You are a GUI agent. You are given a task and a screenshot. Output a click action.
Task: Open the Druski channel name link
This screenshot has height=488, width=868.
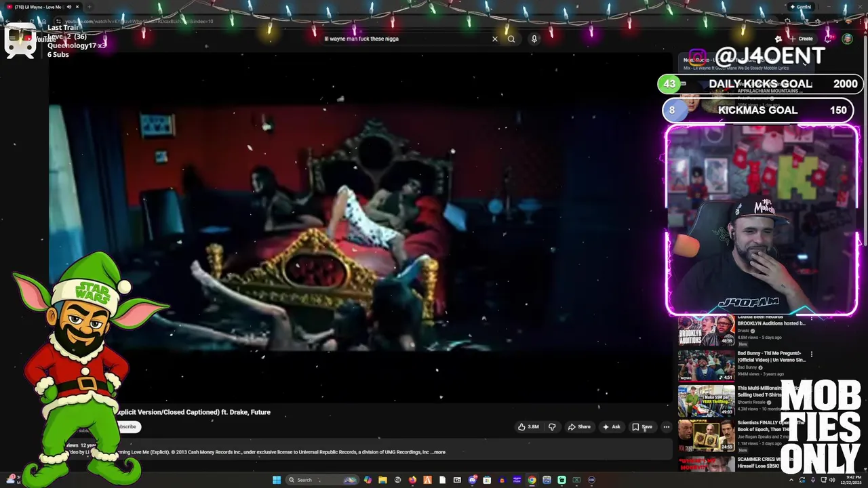745,331
